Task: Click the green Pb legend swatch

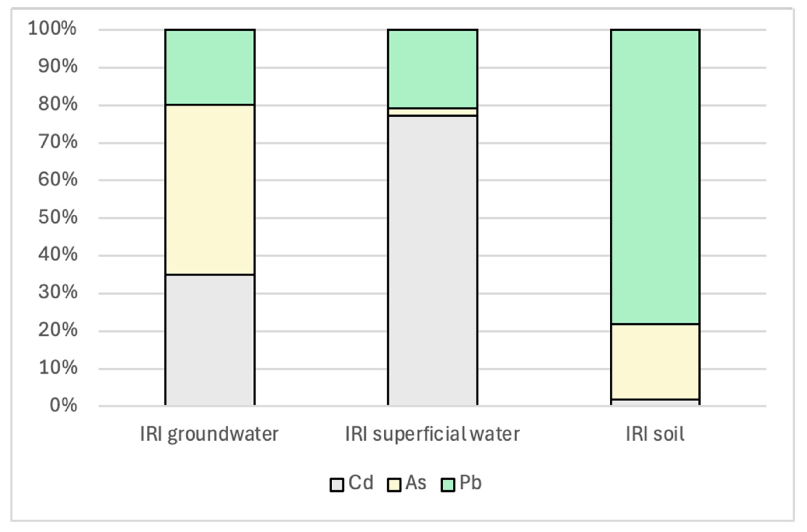Action: tap(447, 485)
